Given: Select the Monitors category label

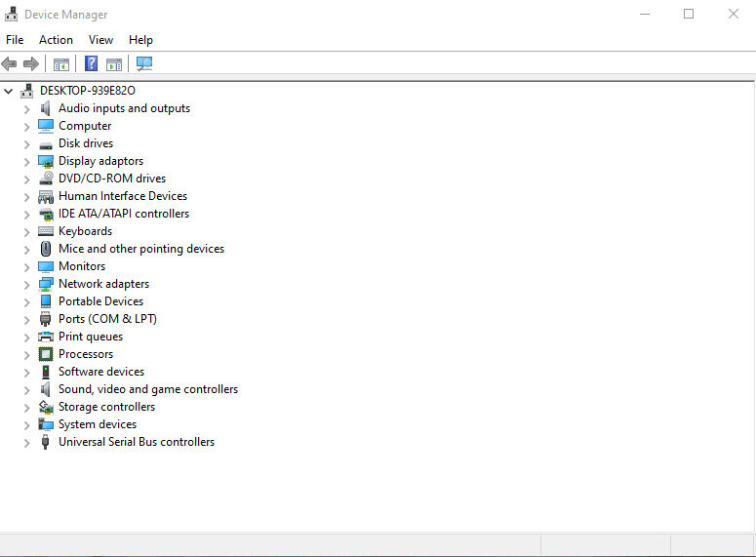Looking at the screenshot, I should [82, 266].
